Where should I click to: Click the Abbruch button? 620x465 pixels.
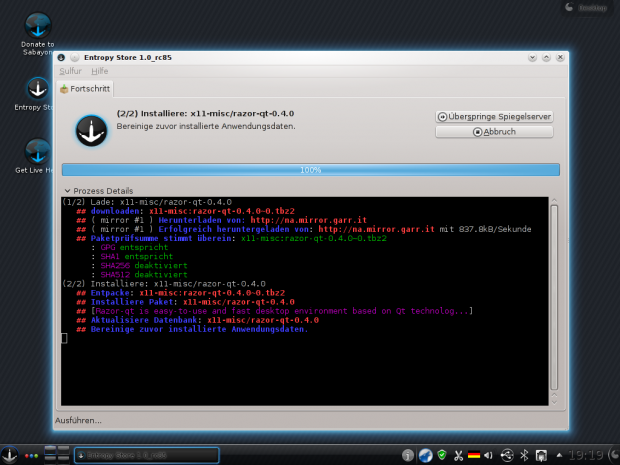pos(494,132)
